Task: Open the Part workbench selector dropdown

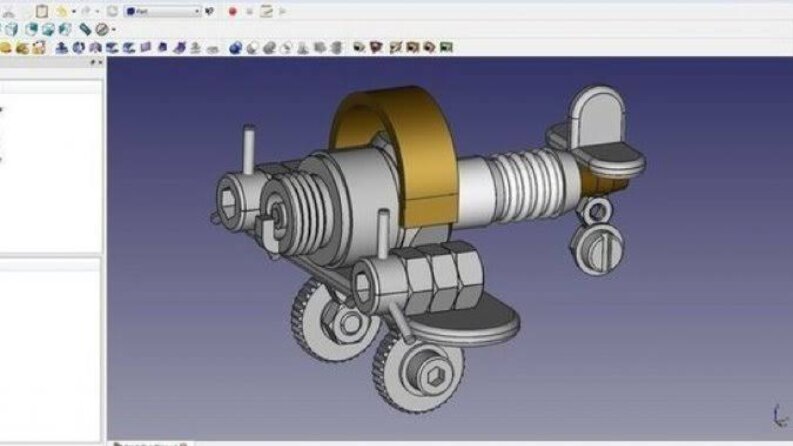Action: (163, 11)
